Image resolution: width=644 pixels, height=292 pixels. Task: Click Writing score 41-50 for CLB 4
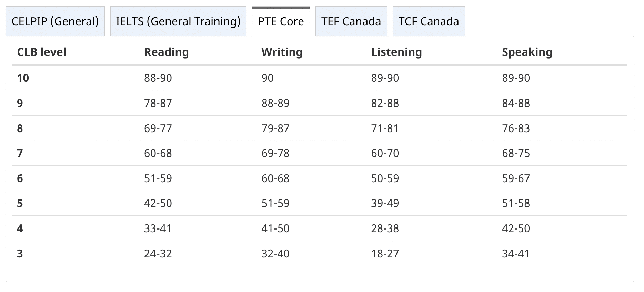pyautogui.click(x=275, y=228)
